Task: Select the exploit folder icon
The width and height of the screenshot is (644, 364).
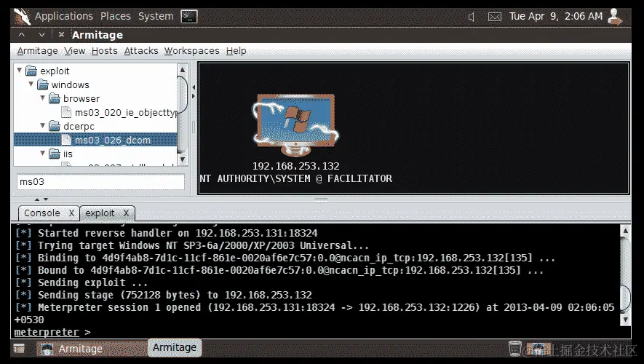Action: (31, 71)
